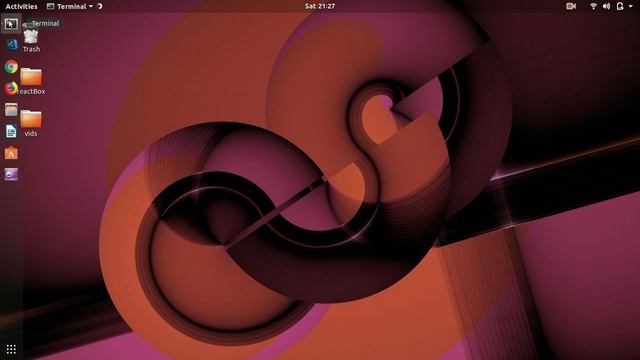Launch Google Chrome from the dock
The image size is (640, 360).
point(11,67)
